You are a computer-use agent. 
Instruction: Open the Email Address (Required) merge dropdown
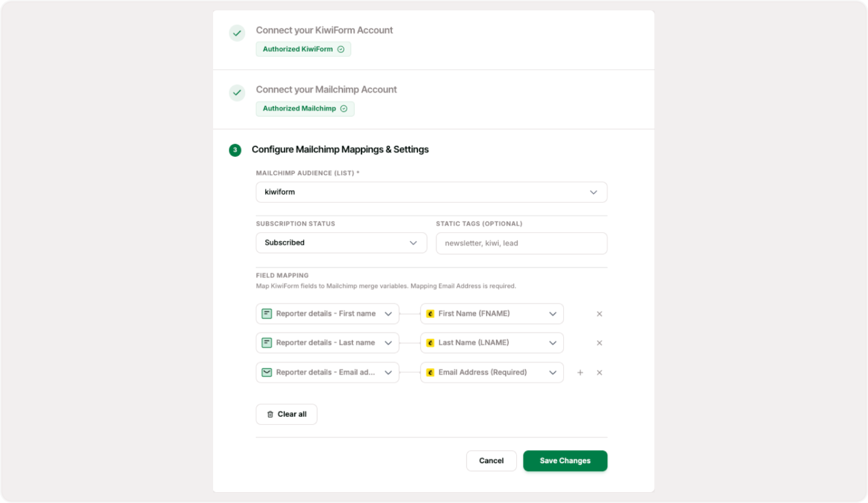(x=492, y=372)
